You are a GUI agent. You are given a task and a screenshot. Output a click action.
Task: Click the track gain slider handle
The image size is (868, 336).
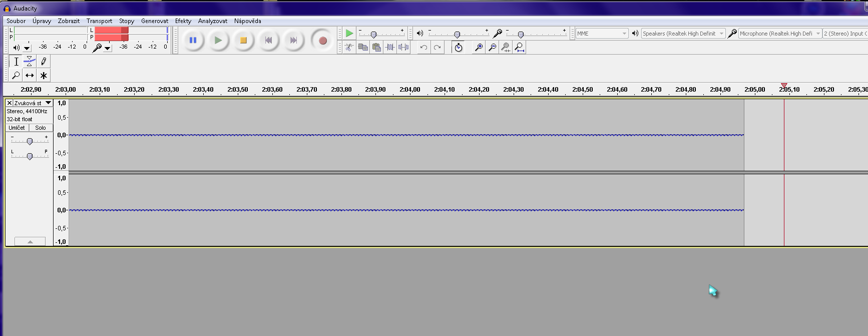coord(30,141)
